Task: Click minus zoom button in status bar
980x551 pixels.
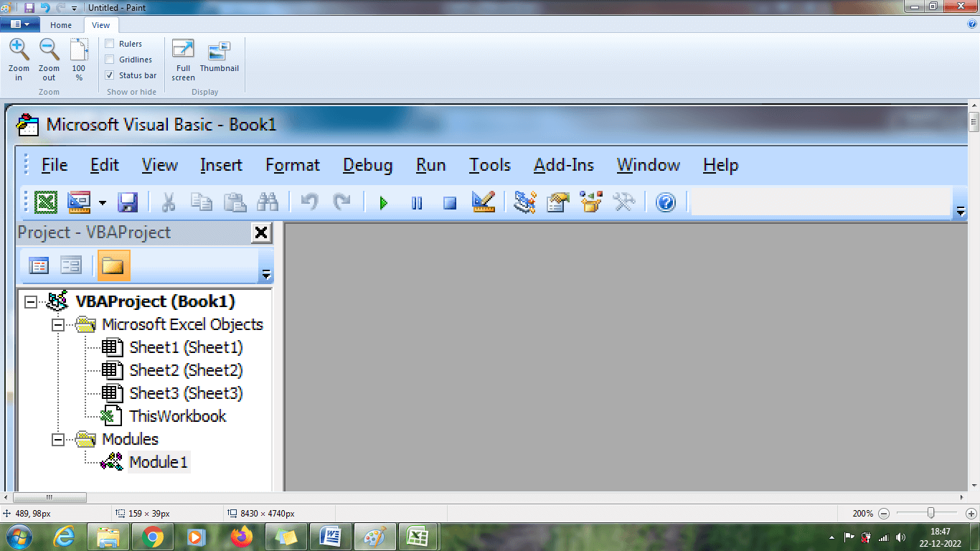Action: [884, 514]
